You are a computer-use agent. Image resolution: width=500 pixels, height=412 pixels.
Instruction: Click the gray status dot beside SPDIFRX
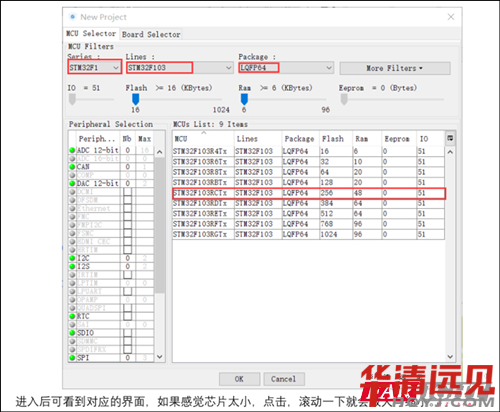pos(72,349)
